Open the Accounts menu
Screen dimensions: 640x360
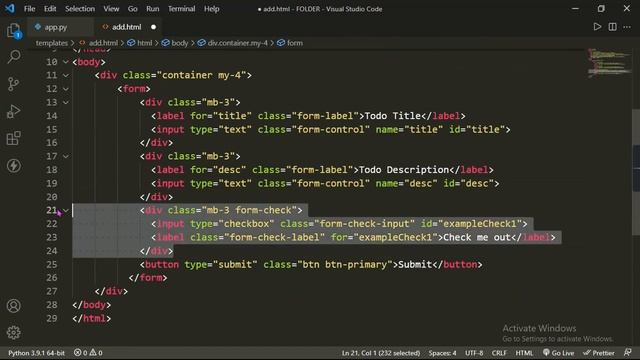point(13,306)
